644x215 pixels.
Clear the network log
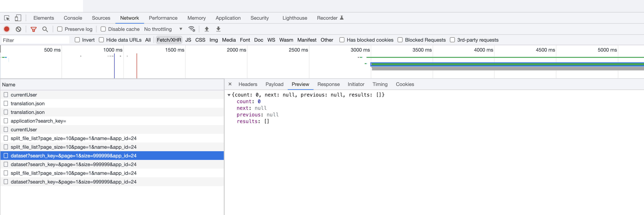[18, 29]
